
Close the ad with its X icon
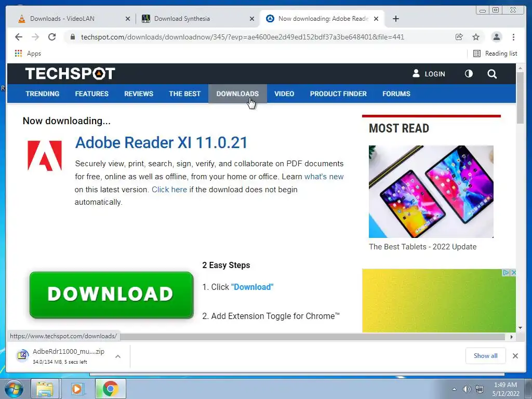click(513, 272)
